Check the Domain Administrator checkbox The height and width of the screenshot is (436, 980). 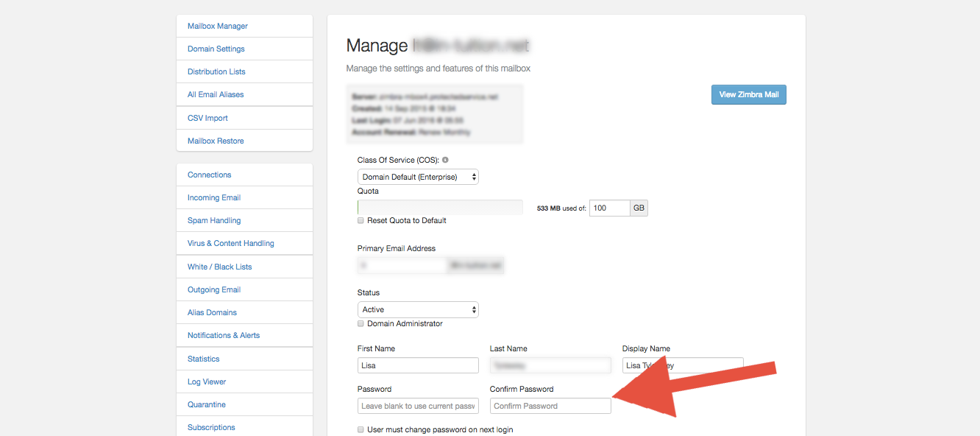pos(361,323)
